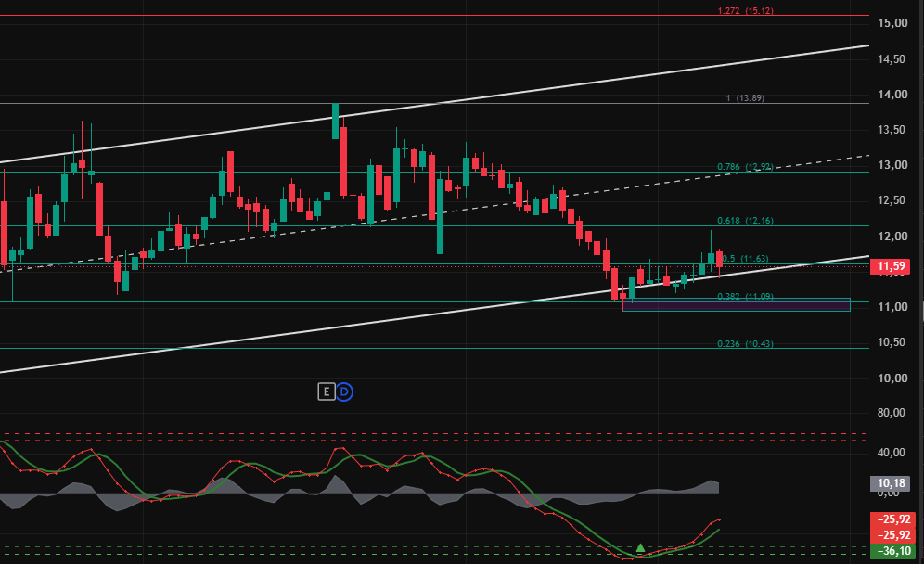The image size is (924, 564).
Task: Click the green buy signal arrow on indicator
Action: [x=640, y=547]
